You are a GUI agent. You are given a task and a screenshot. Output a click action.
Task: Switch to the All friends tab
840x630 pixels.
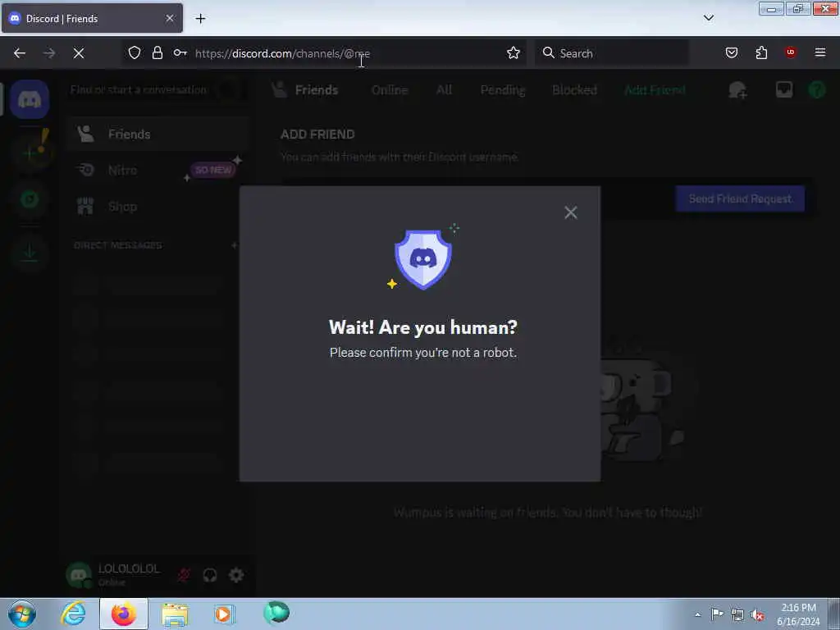[x=444, y=90]
